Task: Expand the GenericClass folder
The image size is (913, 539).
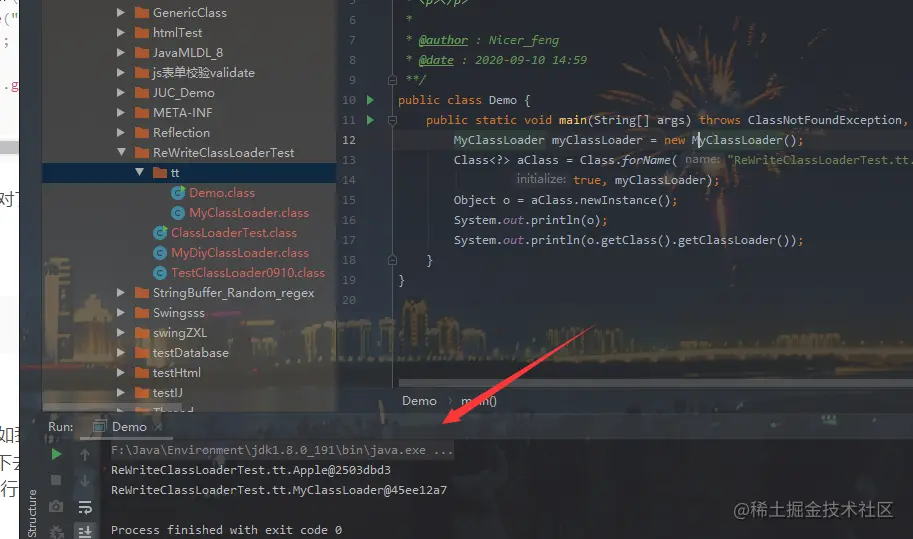Action: [x=121, y=12]
